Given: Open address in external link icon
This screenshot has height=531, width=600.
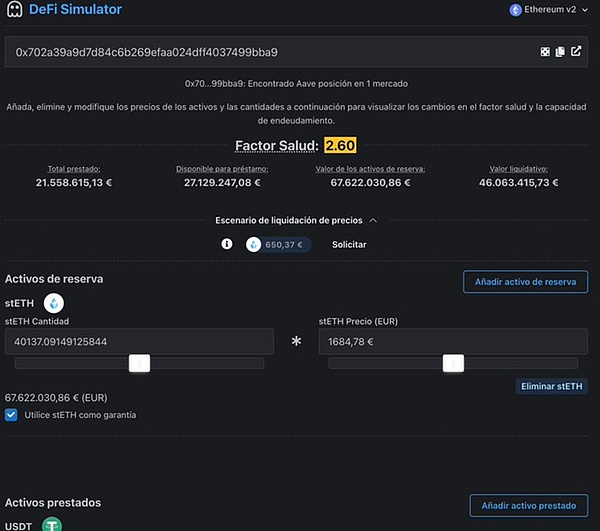Looking at the screenshot, I should pyautogui.click(x=576, y=52).
